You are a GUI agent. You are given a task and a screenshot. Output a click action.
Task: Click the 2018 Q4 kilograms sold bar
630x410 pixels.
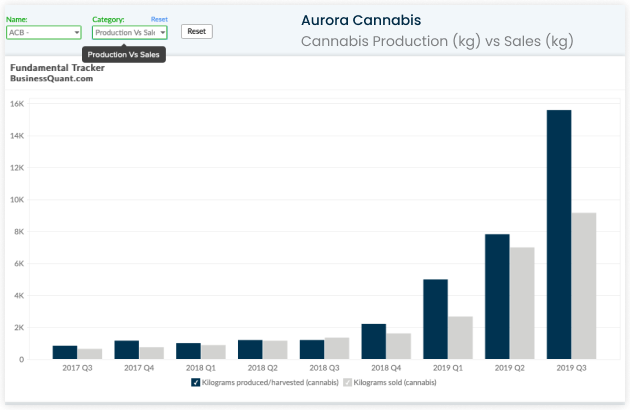[399, 346]
